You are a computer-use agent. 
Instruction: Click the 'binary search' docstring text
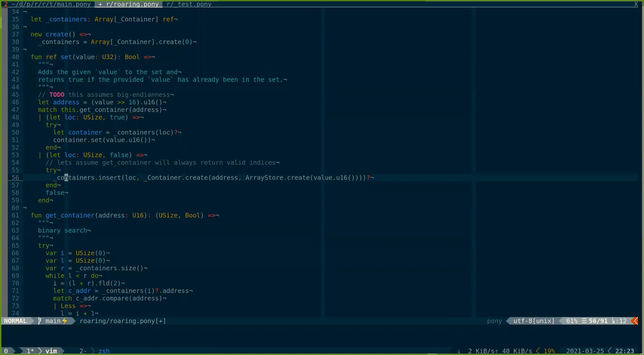click(63, 230)
